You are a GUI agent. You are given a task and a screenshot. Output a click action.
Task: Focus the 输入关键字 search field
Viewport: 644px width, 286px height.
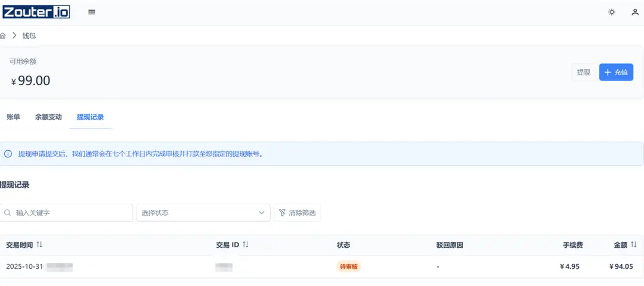72,213
